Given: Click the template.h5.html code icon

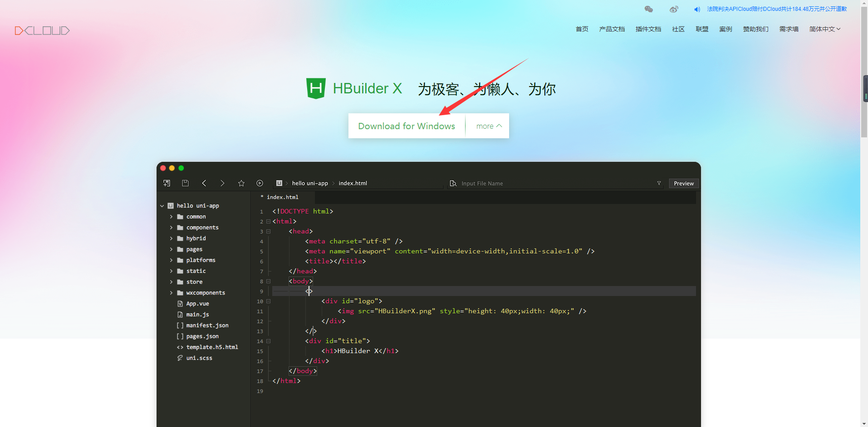Looking at the screenshot, I should [180, 347].
